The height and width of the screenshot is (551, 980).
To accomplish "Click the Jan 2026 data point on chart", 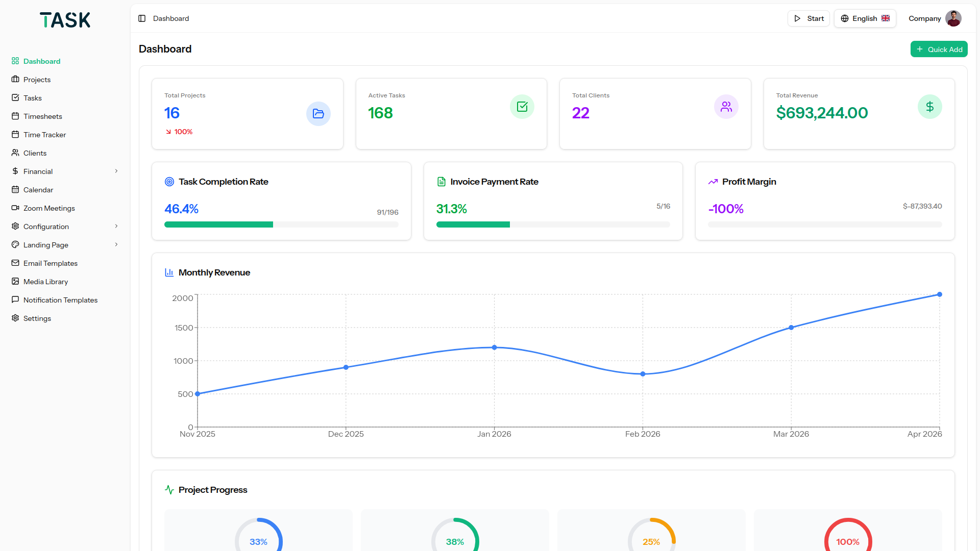I will click(x=494, y=347).
